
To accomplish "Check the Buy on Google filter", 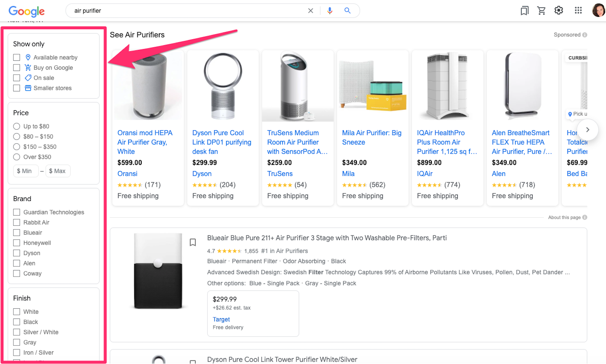I will pos(17,68).
